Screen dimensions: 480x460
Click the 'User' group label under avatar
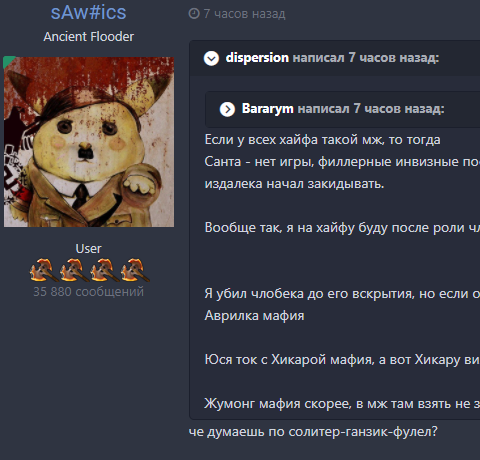(x=88, y=249)
